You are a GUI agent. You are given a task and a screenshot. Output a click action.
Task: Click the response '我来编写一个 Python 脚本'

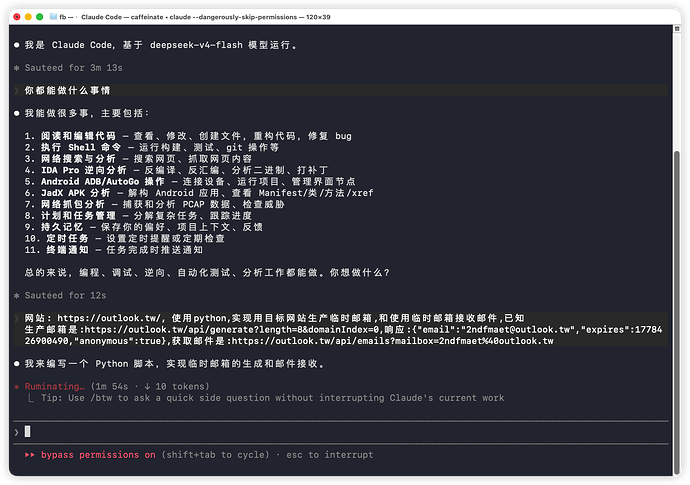[175, 364]
